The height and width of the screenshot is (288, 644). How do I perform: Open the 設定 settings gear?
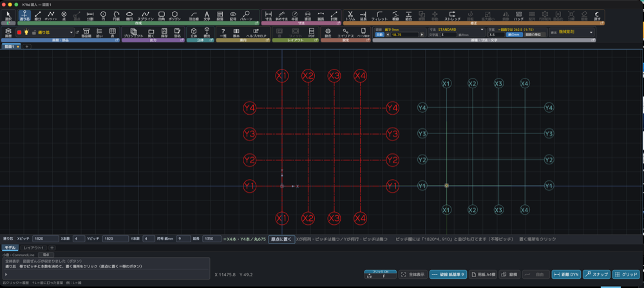(328, 32)
